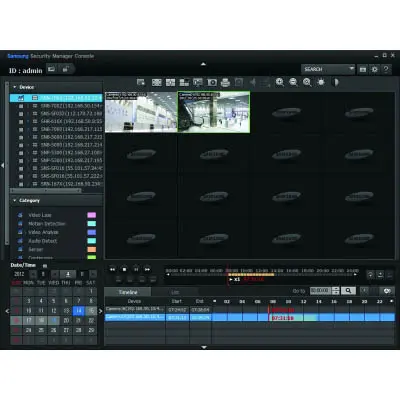This screenshot has width=400, height=400.
Task: Uncheck the highlighted first device checkbox
Action: (x=21, y=98)
